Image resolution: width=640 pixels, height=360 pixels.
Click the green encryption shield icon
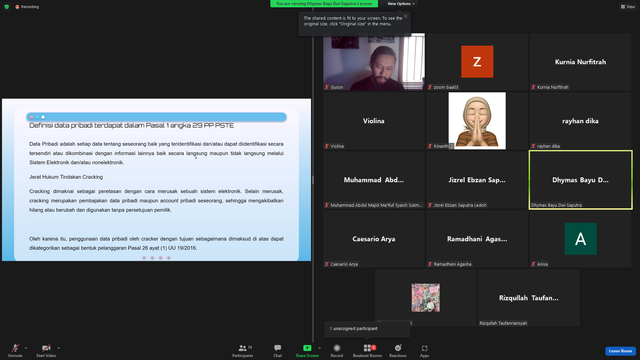(7, 7)
